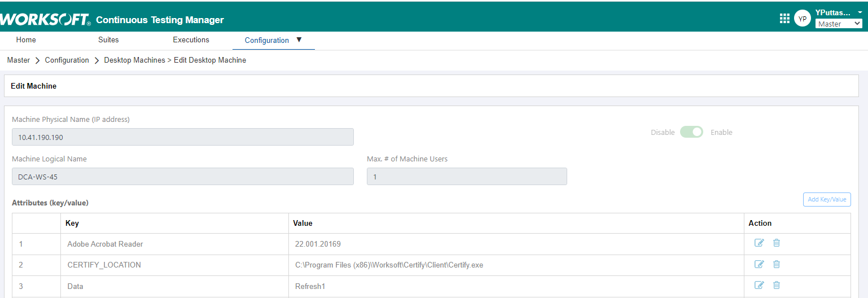Click the Machine Logical Name field
The height and width of the screenshot is (298, 868).
point(183,177)
